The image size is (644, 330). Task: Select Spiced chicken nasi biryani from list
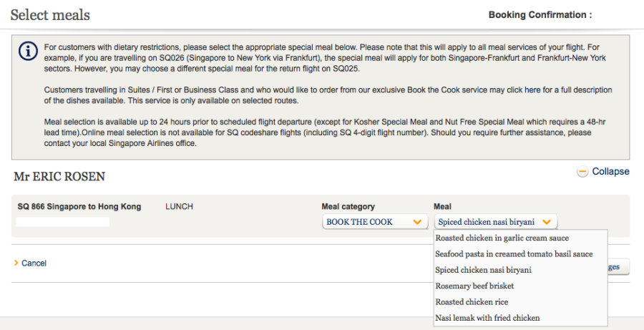pyautogui.click(x=483, y=270)
